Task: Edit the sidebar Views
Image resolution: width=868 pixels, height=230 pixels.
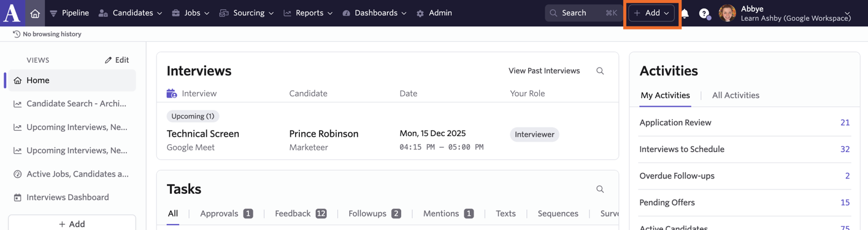Action: point(117,60)
